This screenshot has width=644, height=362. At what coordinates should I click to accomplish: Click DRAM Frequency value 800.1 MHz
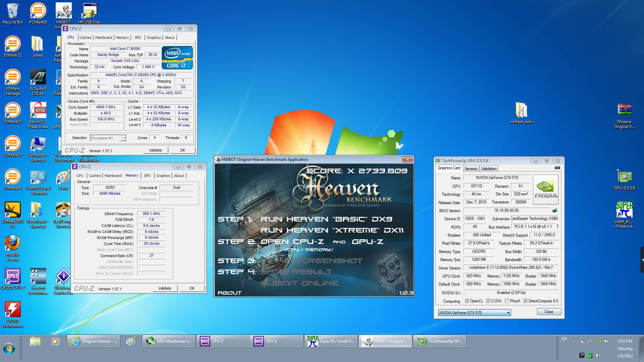151,214
